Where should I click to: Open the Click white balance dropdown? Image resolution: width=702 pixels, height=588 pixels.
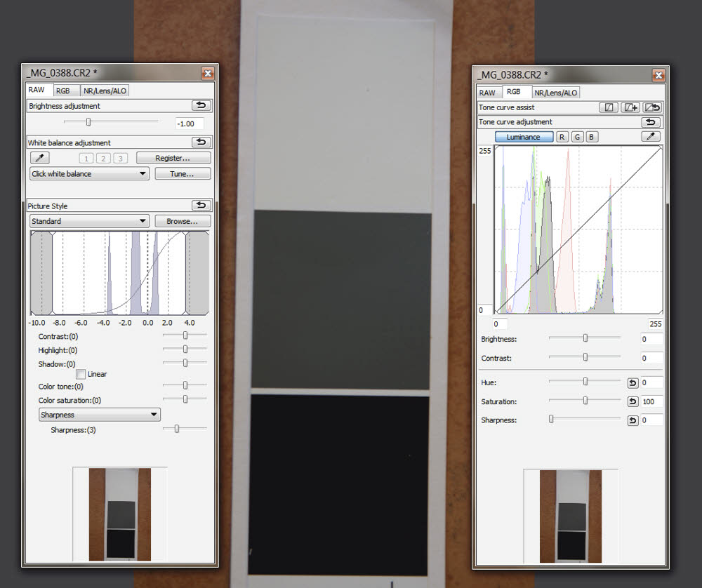pyautogui.click(x=89, y=173)
